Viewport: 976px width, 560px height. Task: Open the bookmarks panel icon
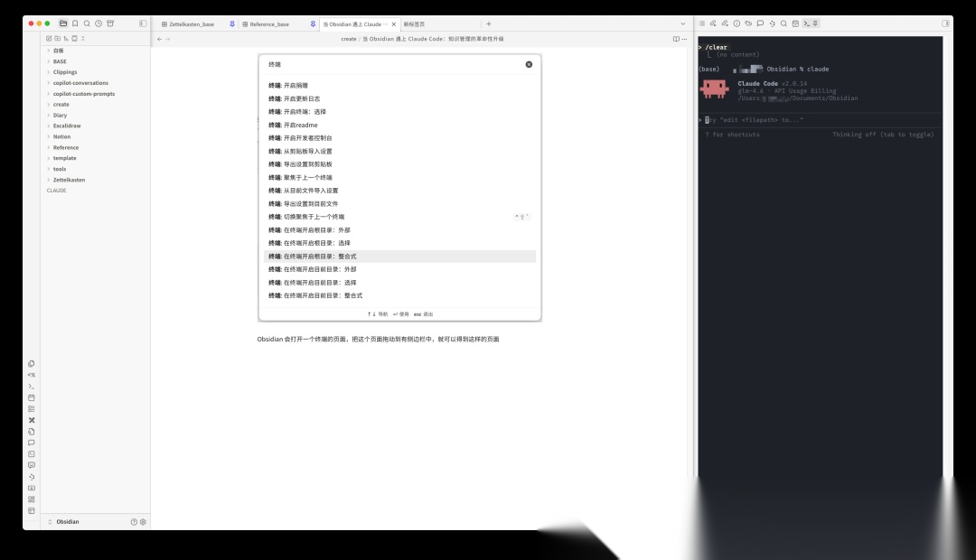75,23
